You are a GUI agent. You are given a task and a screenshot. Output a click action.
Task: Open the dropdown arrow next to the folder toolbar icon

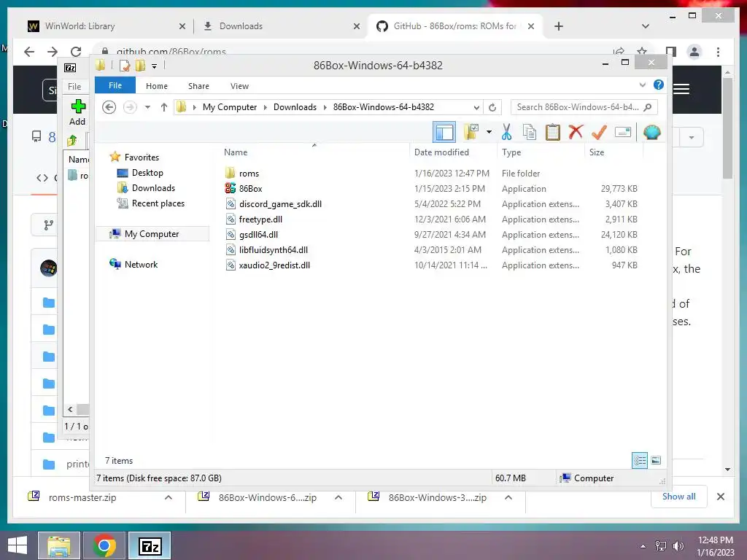pos(489,132)
